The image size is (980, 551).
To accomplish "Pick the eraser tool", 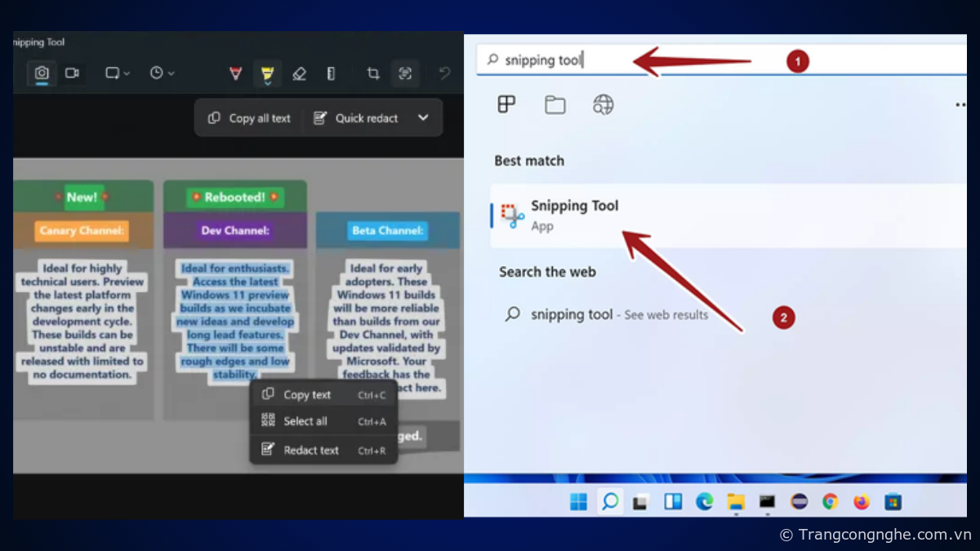I will coord(299,73).
